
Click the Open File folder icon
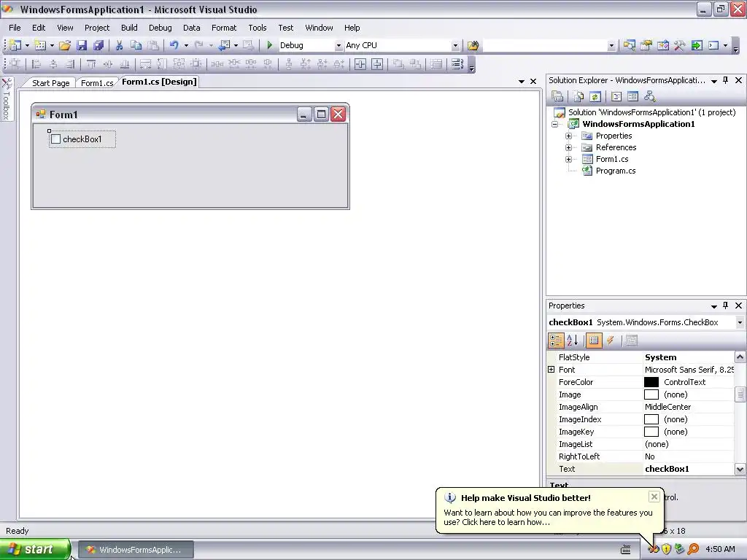pyautogui.click(x=65, y=45)
